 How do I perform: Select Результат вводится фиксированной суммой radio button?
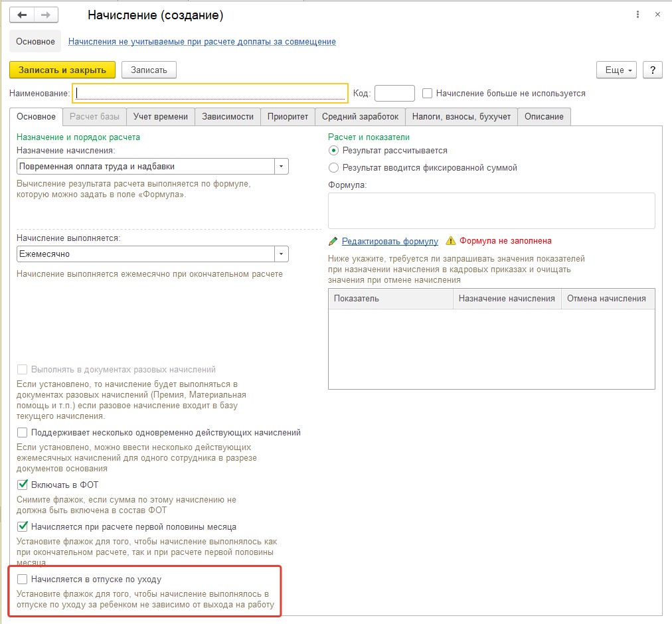333,167
